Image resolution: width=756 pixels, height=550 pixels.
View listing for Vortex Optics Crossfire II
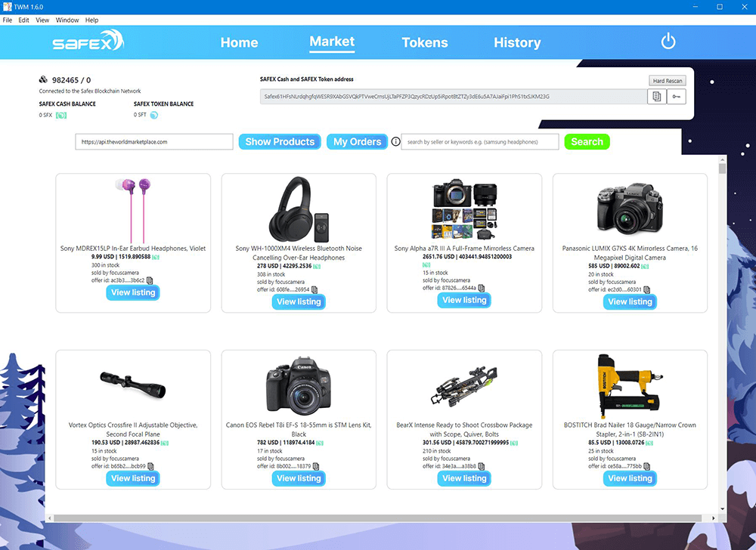coord(133,478)
